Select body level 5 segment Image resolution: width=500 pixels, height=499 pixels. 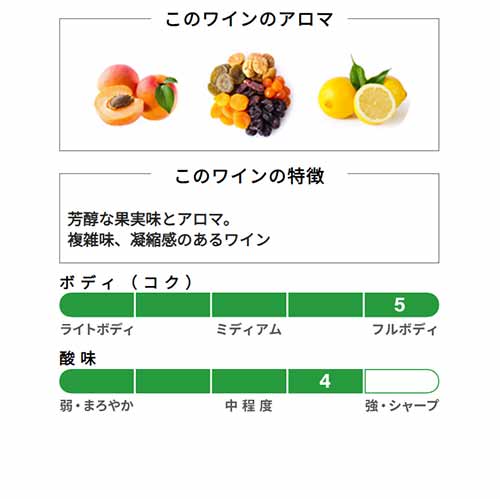(x=402, y=305)
